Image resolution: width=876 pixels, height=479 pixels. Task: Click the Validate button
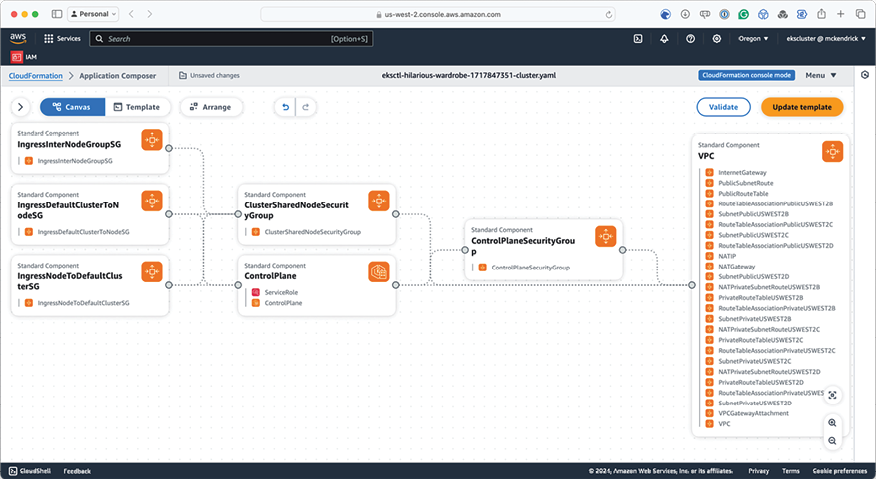(x=723, y=107)
